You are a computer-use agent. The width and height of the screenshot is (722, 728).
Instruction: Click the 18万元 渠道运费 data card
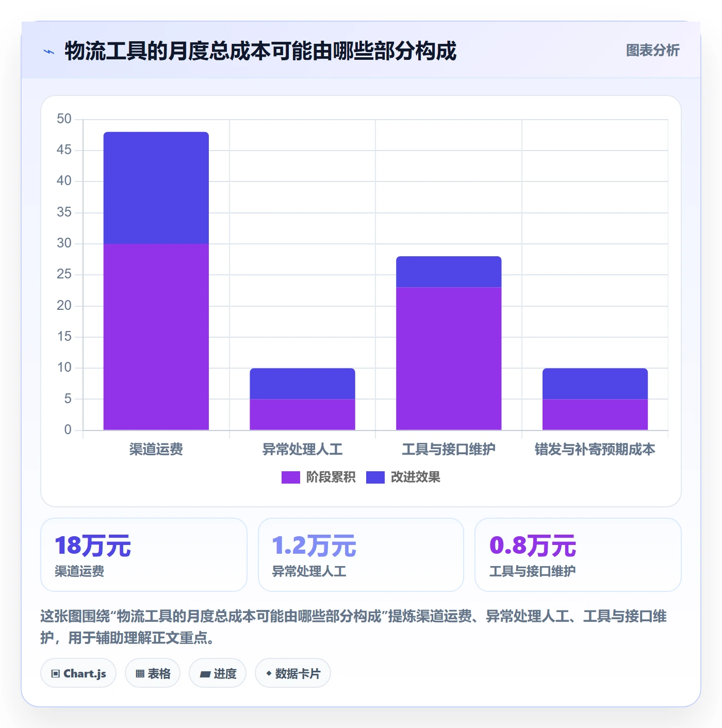pyautogui.click(x=144, y=555)
